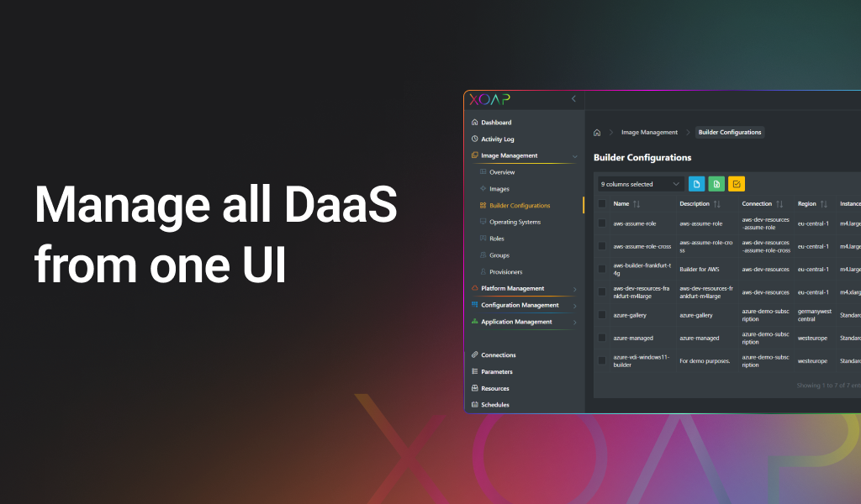Click the Connections paperclip icon

point(474,354)
